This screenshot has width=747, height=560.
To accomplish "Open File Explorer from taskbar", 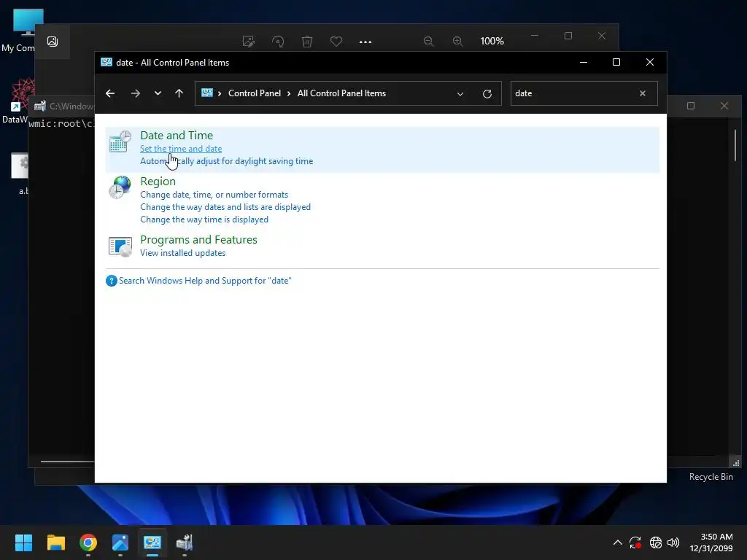I will coord(55,542).
